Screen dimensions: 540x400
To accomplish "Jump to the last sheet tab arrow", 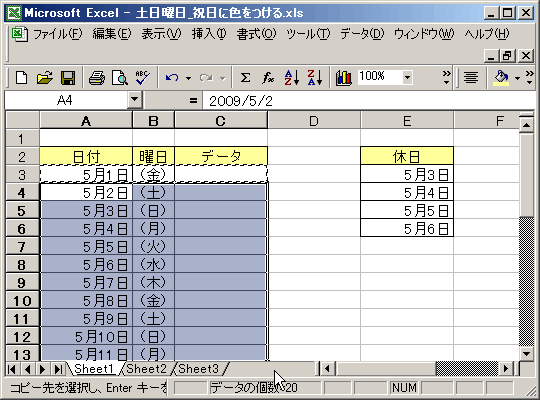I will pyautogui.click(x=58, y=369).
